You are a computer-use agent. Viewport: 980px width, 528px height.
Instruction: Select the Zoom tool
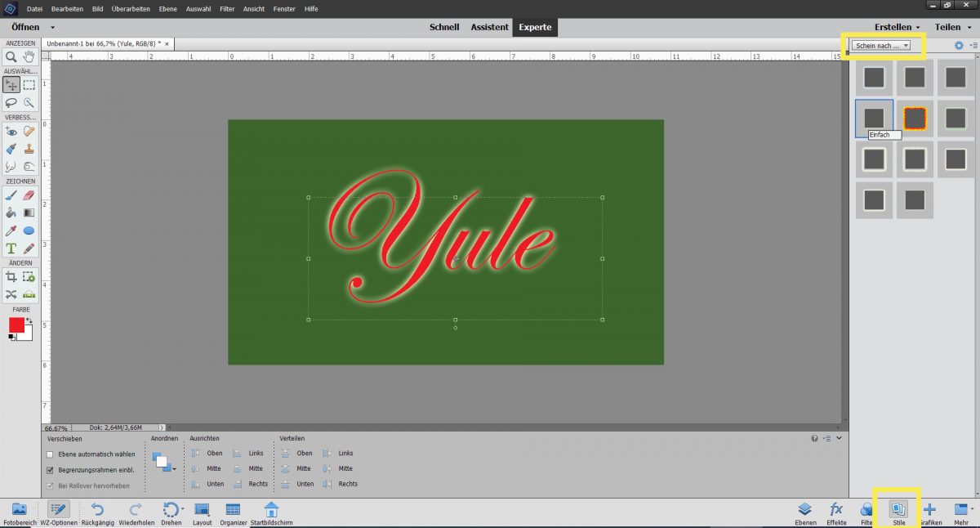(x=11, y=54)
